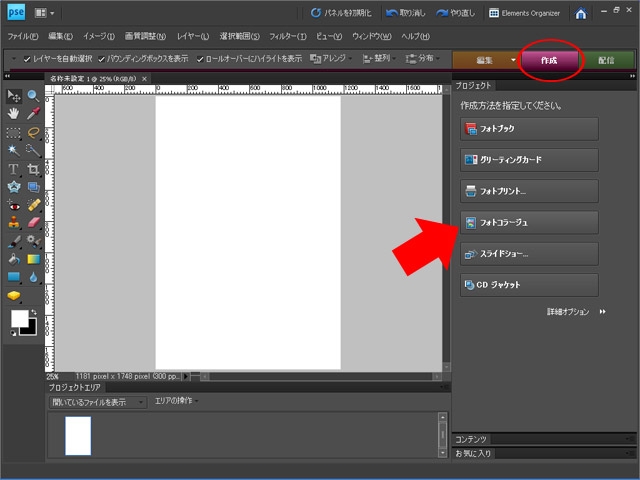Click the horizontal canvas scrollbar

pyautogui.click(x=320, y=376)
